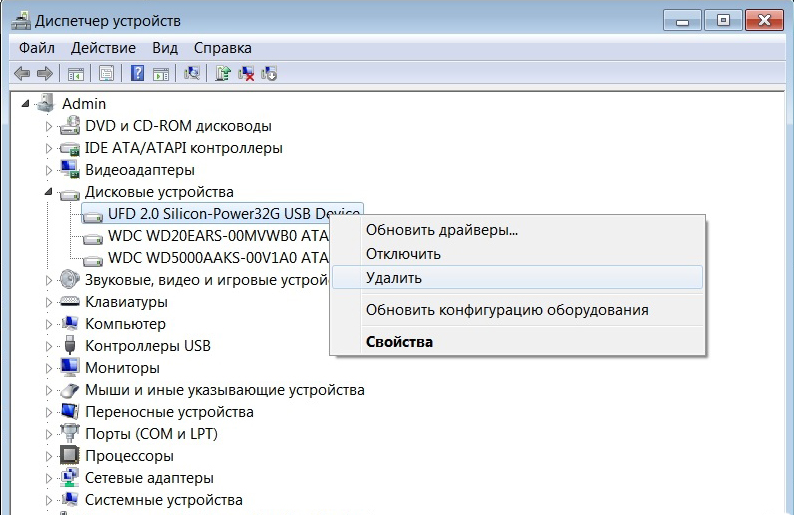Select the IDE ATA/ATAPI controllers icon

pyautogui.click(x=70, y=148)
